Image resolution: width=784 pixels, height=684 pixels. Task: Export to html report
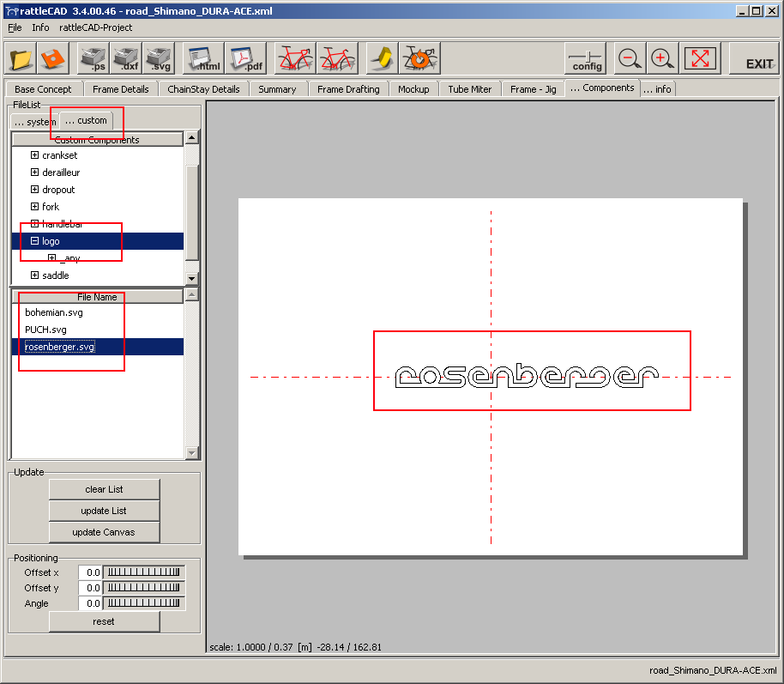click(204, 58)
